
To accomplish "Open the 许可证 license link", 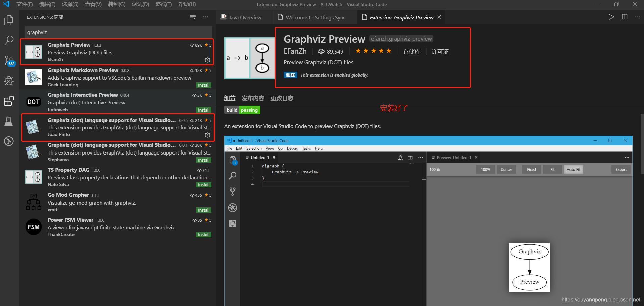I will [x=440, y=52].
